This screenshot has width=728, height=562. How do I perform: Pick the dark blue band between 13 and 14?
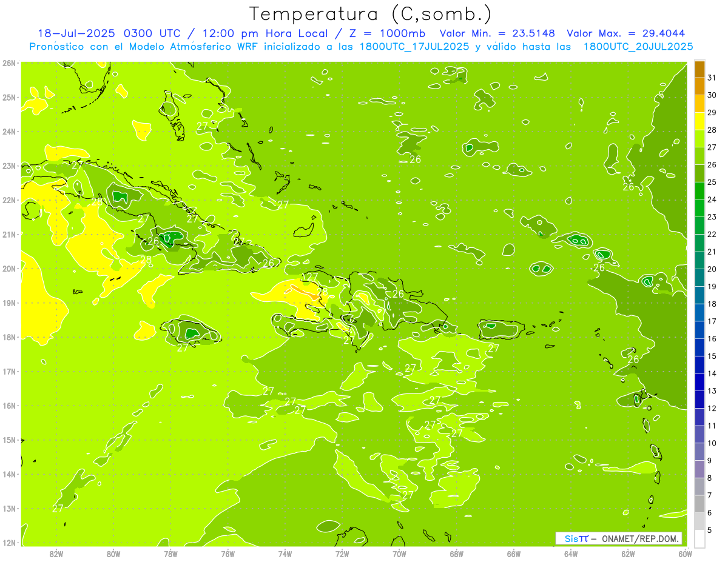[x=699, y=382]
